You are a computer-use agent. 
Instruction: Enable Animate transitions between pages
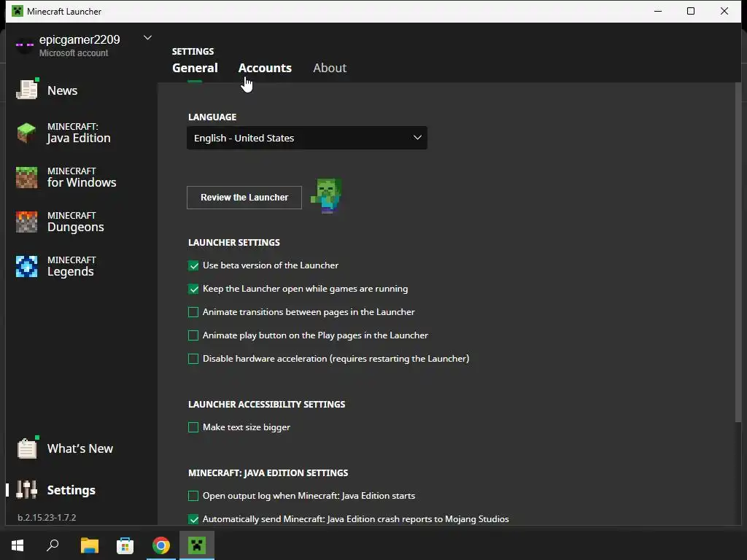[x=193, y=312]
